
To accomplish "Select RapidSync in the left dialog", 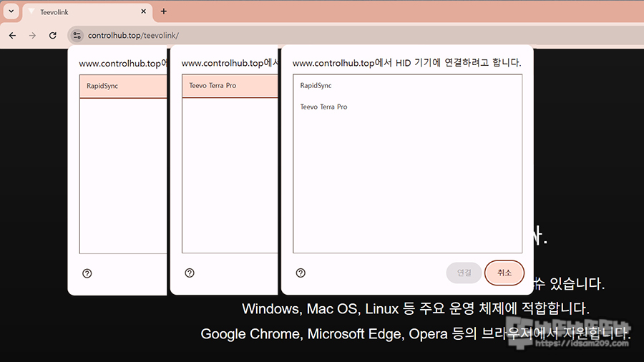I will 123,86.
